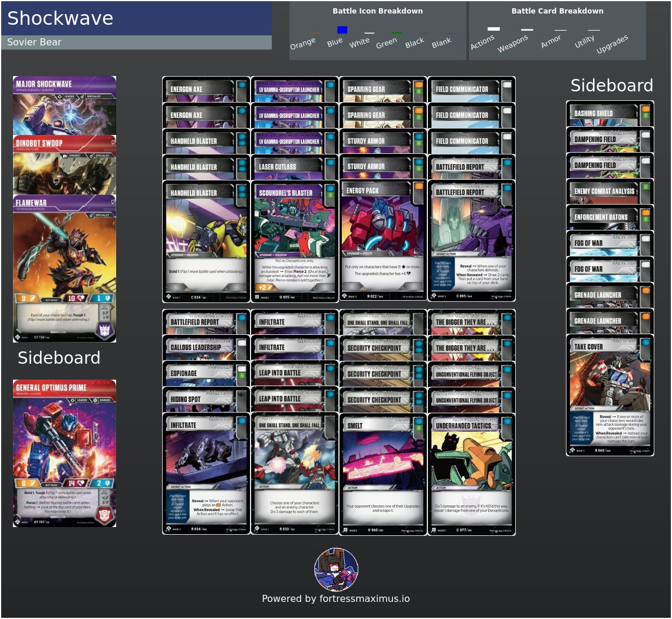
Task: Click the Battle Card Breakdown chart title
Action: pyautogui.click(x=557, y=11)
